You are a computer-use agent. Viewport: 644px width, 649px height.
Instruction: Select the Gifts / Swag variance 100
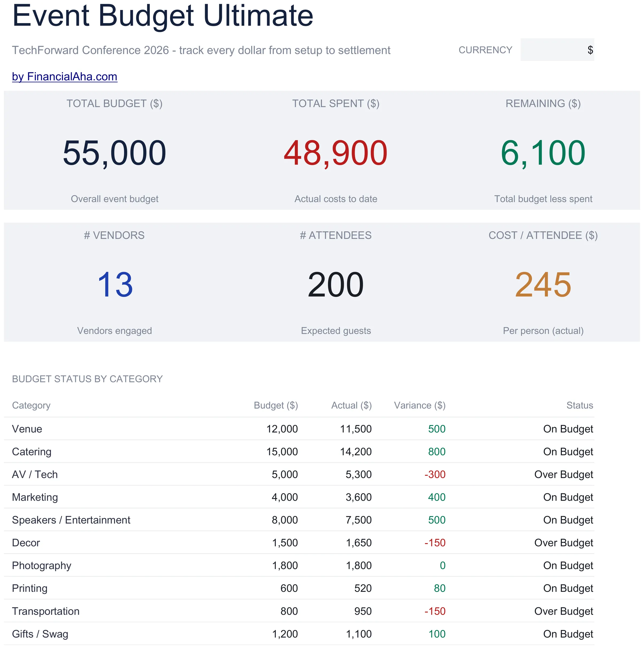point(437,635)
